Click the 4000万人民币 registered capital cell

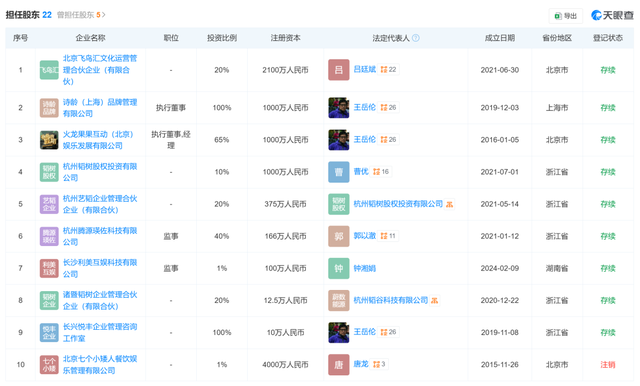pos(285,364)
